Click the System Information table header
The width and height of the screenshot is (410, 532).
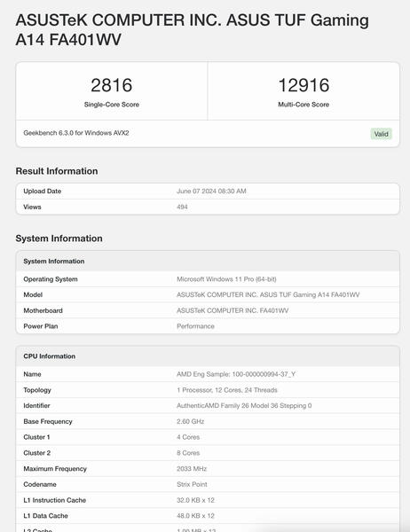pyautogui.click(x=208, y=262)
